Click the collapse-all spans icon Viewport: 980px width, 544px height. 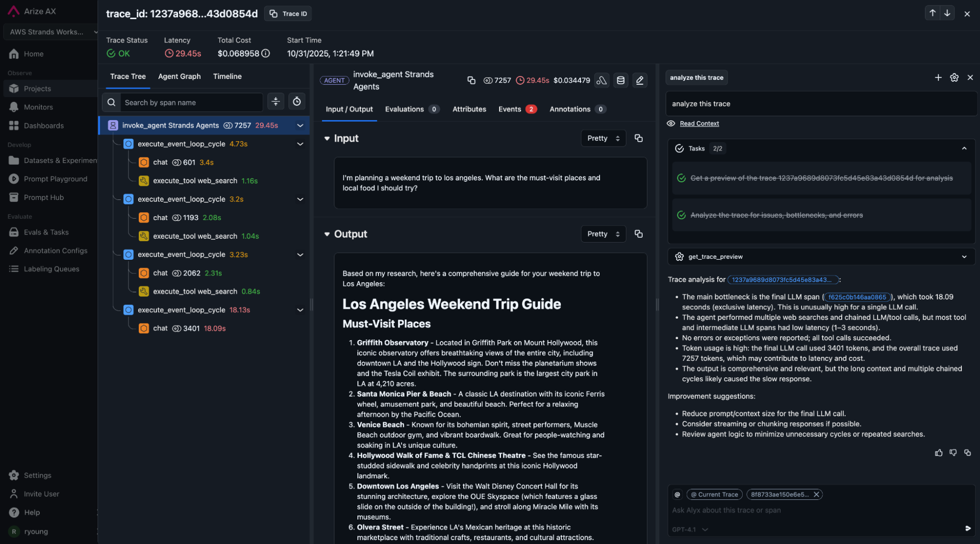276,101
